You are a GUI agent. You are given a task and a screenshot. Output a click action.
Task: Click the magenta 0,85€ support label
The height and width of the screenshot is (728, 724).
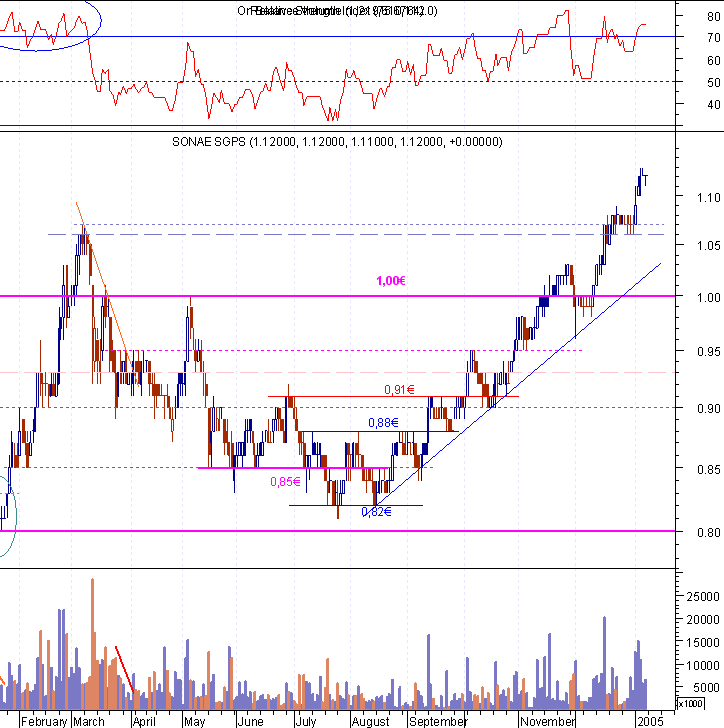tap(285, 482)
